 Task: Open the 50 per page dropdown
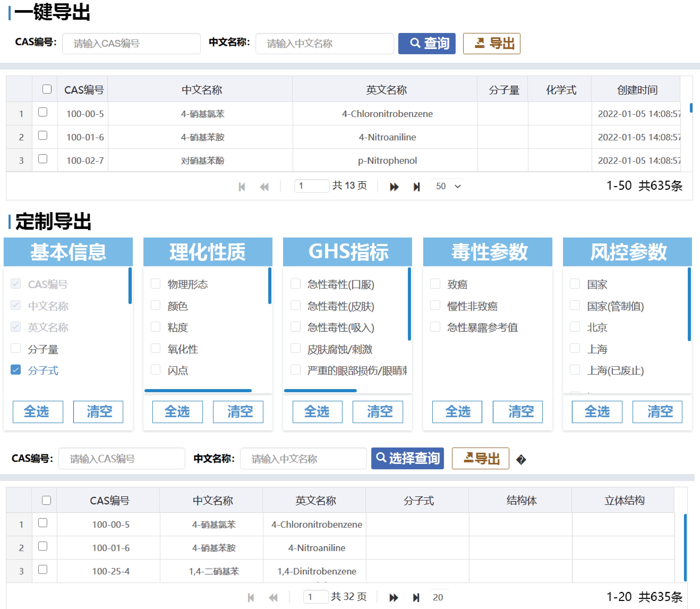(448, 186)
